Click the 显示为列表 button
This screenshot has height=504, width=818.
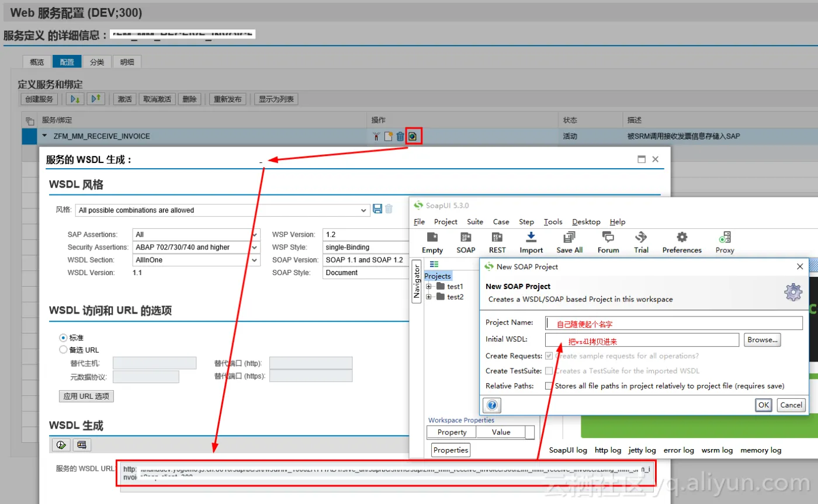(276, 99)
